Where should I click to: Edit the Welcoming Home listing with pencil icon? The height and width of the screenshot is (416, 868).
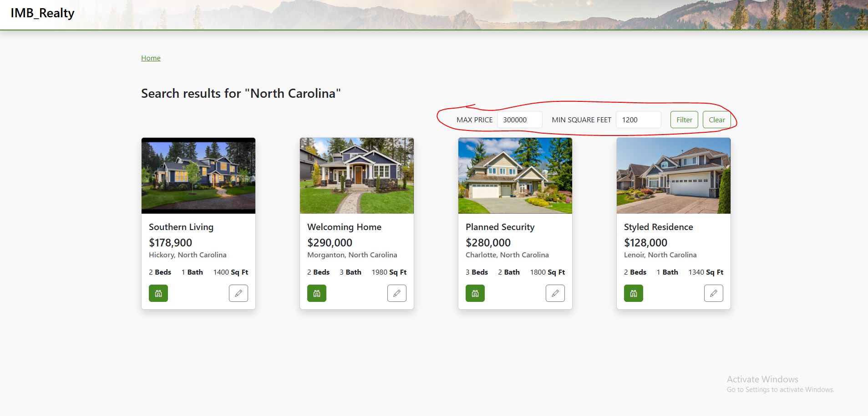tap(397, 293)
